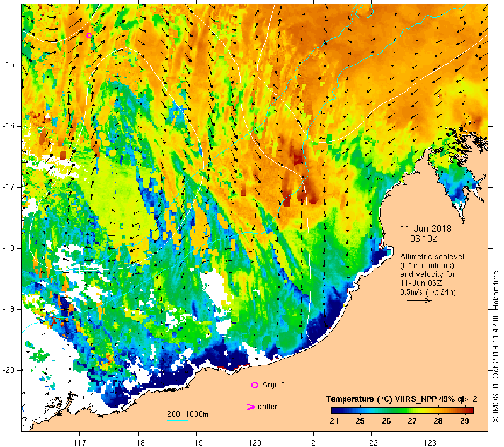Click the 11-Jun-2018 date text
The width and height of the screenshot is (504, 447).
(426, 229)
